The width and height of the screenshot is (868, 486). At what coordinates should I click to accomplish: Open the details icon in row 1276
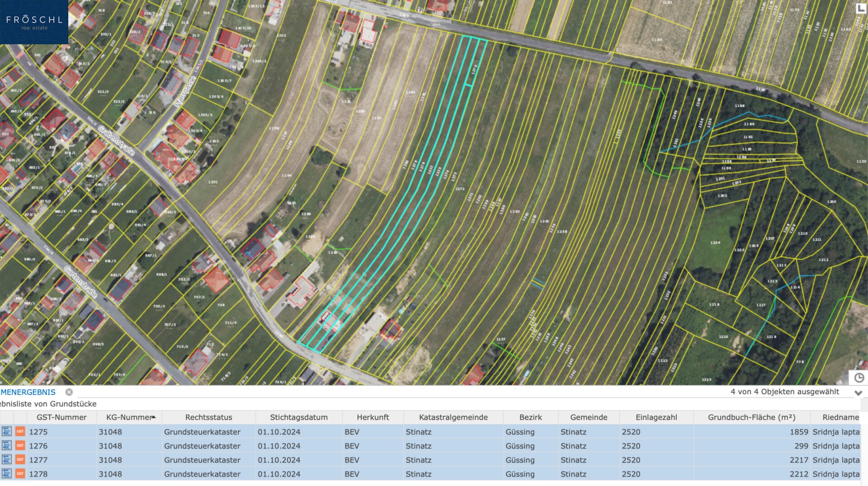tap(6, 446)
